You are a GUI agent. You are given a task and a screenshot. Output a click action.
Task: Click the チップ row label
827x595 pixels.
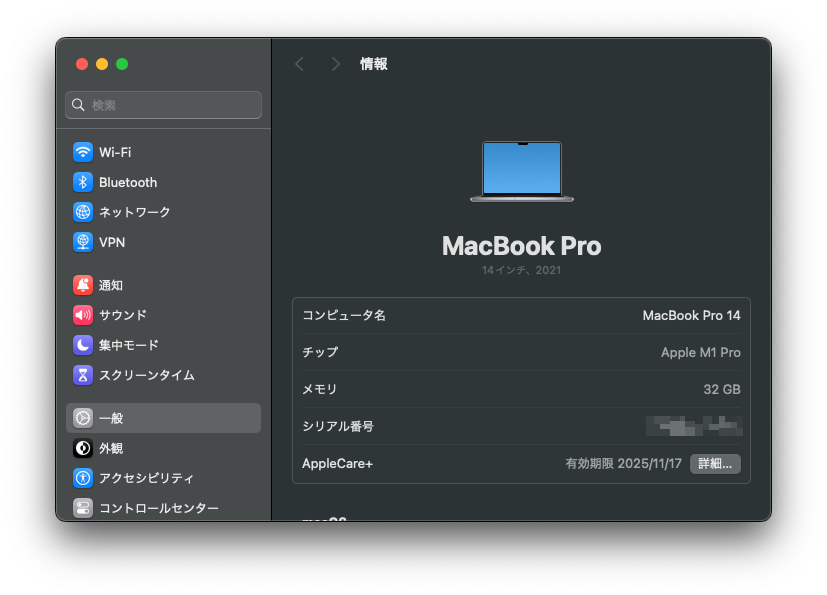(320, 352)
